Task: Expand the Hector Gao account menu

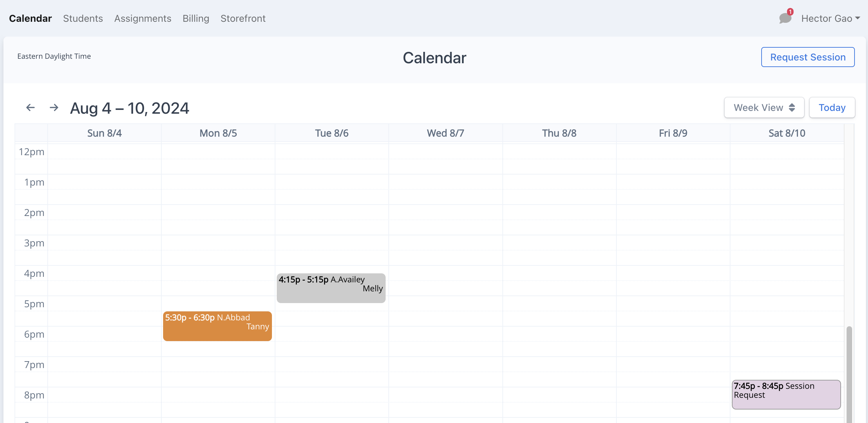Action: (830, 18)
